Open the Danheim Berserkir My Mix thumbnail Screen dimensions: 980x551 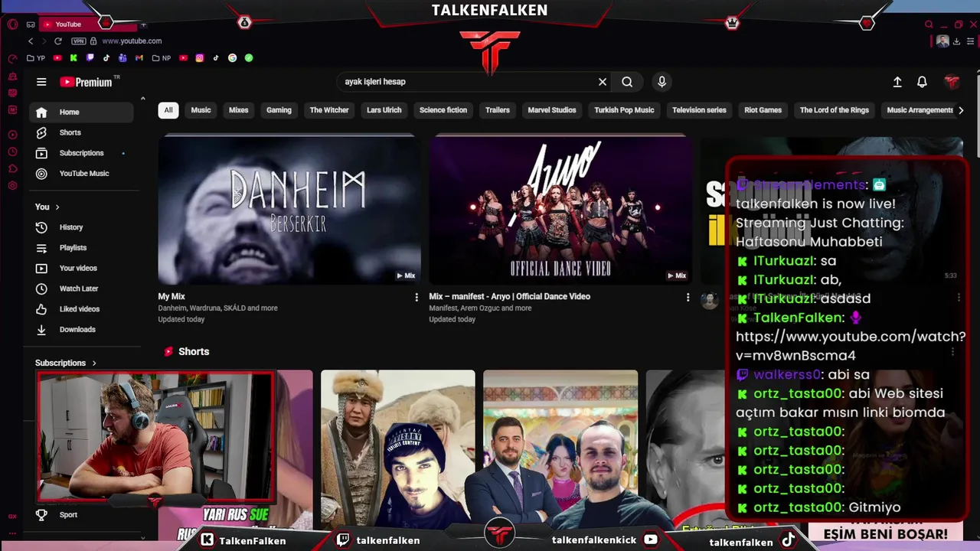(x=289, y=210)
